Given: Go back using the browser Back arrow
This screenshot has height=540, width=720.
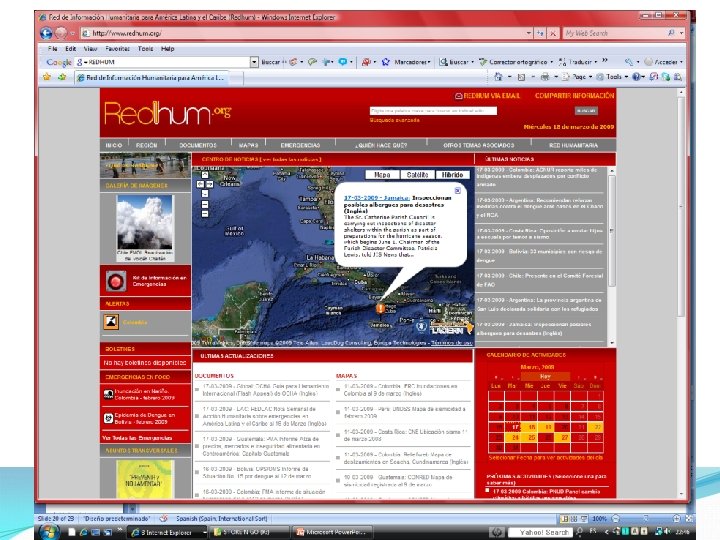Looking at the screenshot, I should click(x=45, y=33).
